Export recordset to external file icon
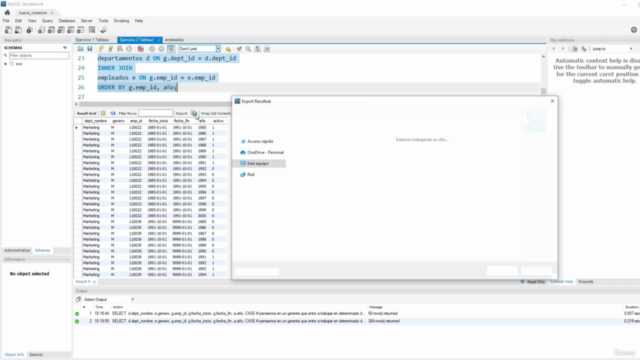Image resolution: width=640 pixels, height=360 pixels. click(194, 113)
